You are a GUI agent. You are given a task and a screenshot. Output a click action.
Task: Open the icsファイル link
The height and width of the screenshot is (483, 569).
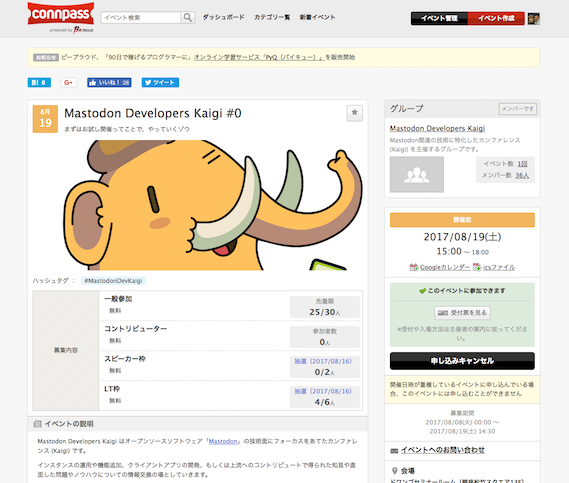[499, 267]
